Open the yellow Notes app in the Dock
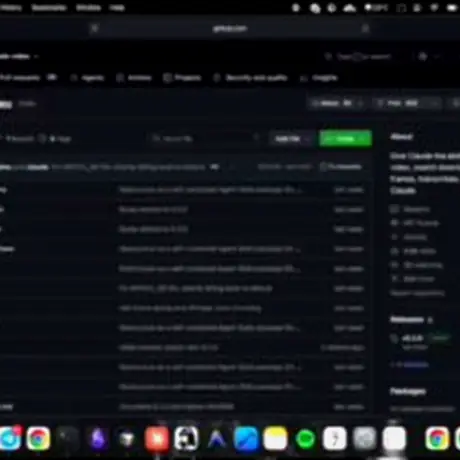 (275, 438)
